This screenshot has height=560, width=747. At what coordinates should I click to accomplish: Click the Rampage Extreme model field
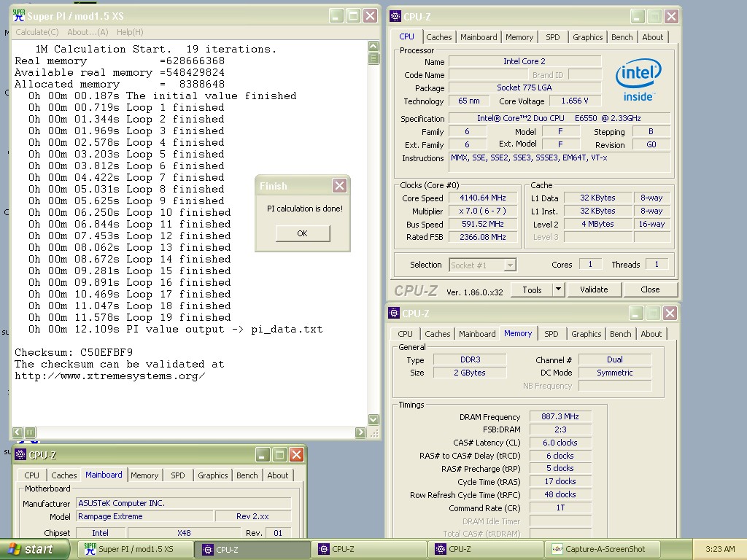pos(145,516)
